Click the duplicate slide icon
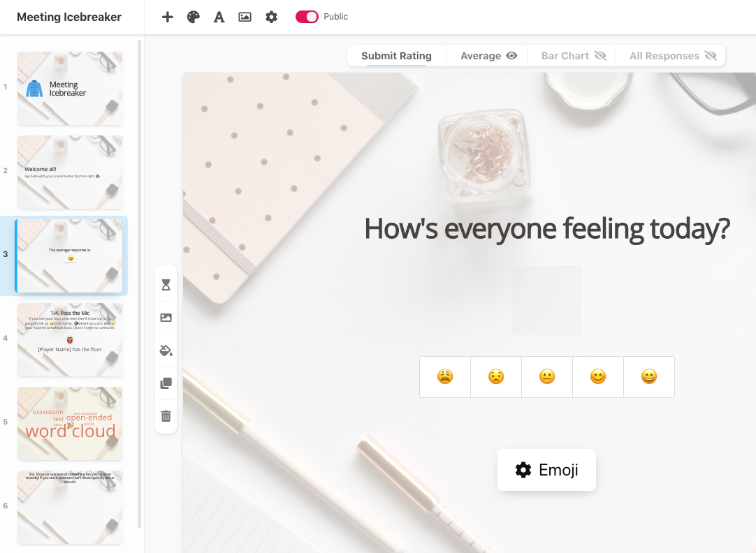This screenshot has height=553, width=756. pyautogui.click(x=166, y=383)
